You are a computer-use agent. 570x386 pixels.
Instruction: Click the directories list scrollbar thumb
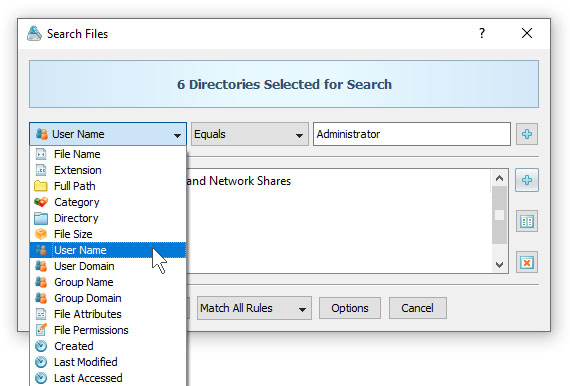point(499,215)
